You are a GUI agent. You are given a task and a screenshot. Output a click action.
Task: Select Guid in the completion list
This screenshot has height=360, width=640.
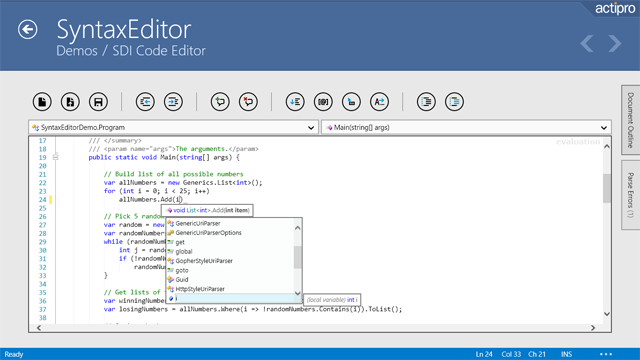pos(230,280)
